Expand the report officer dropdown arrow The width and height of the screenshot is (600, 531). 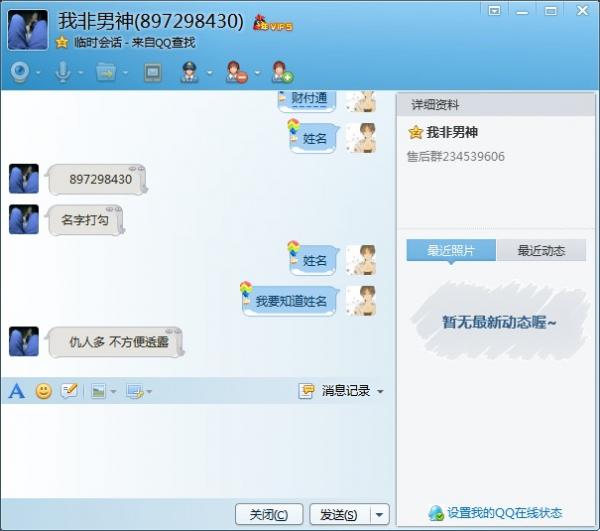coord(210,72)
